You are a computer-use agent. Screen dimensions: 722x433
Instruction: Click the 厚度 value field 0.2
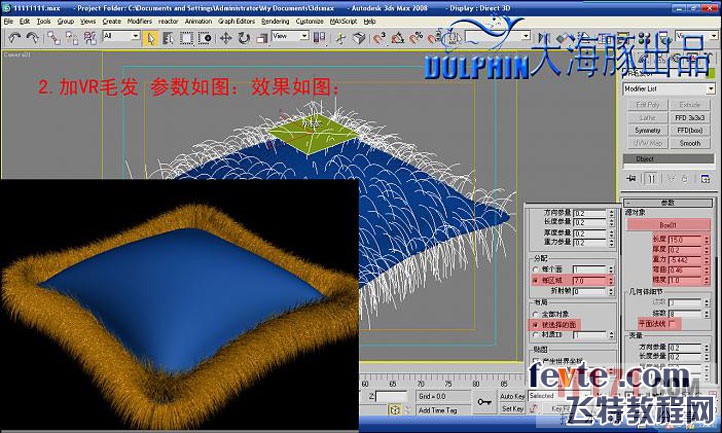tap(685, 250)
